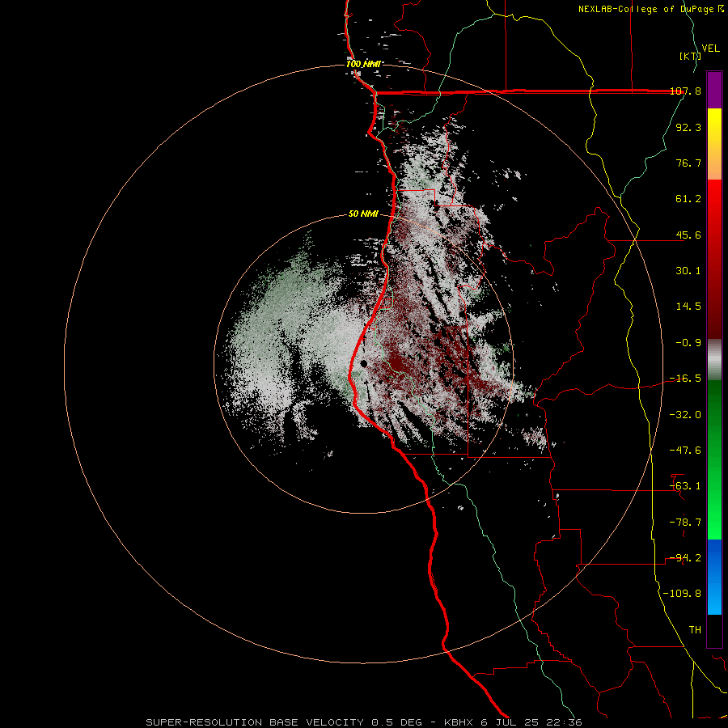This screenshot has height=728, width=728.
Task: Click the purple segment of the color bar
Action: tap(714, 90)
